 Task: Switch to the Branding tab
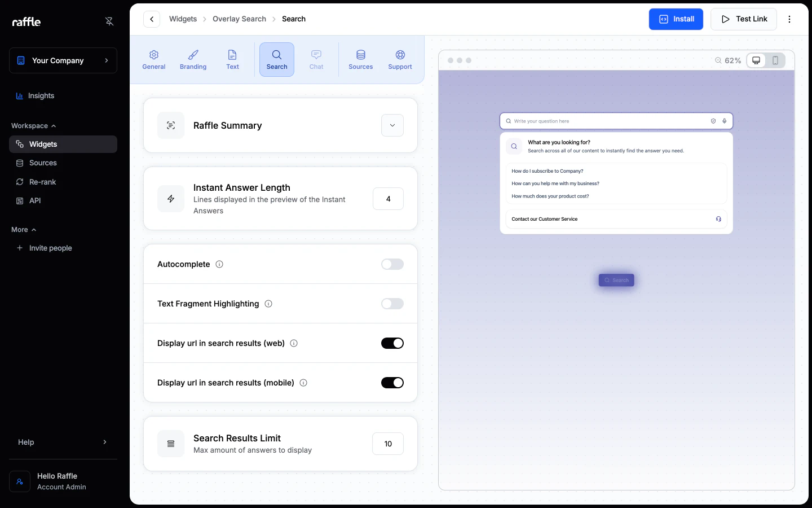tap(193, 59)
